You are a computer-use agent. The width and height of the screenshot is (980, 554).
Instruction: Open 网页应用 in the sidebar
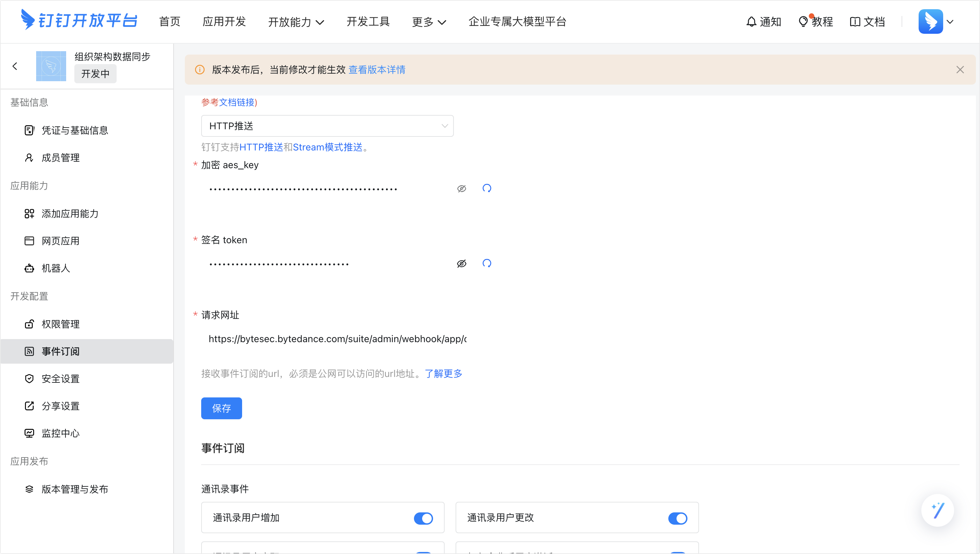tap(87, 241)
